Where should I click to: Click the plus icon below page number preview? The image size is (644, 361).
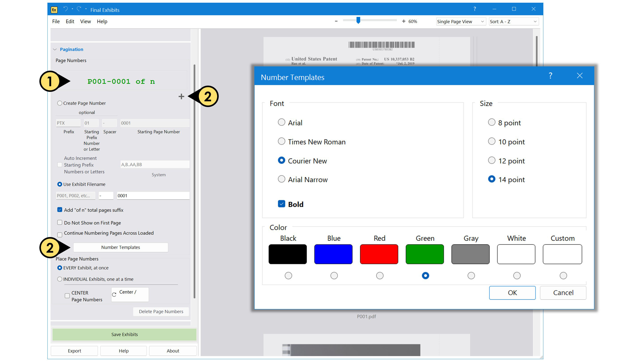click(181, 97)
